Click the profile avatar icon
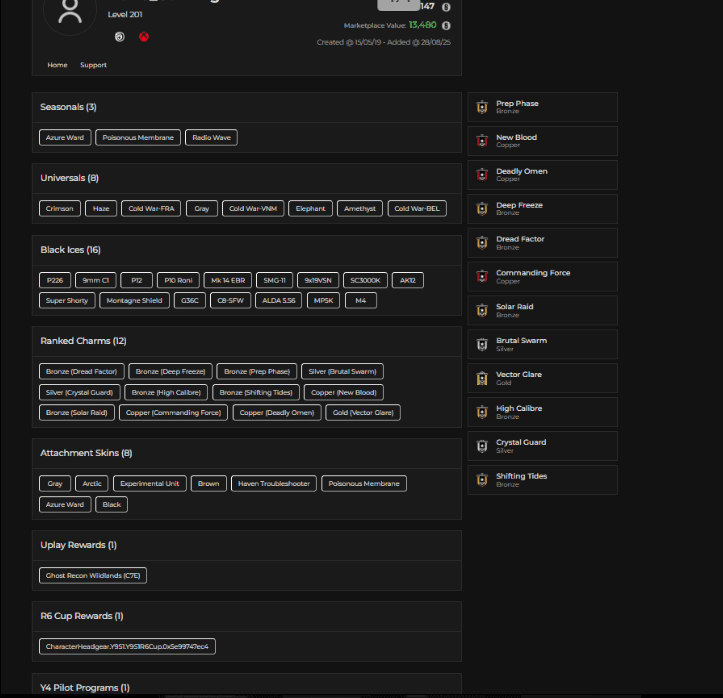 pyautogui.click(x=70, y=12)
